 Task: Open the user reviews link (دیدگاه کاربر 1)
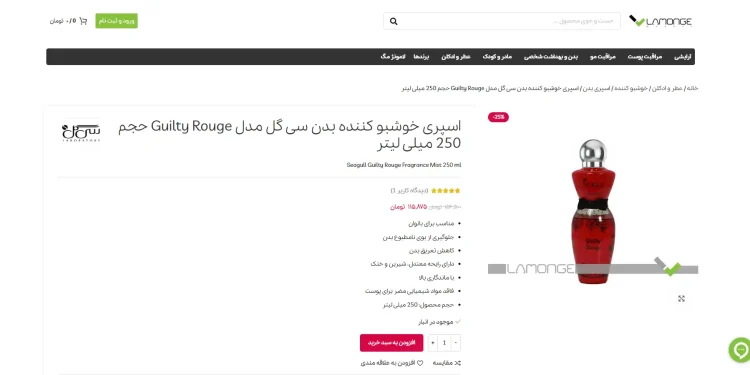pyautogui.click(x=409, y=190)
